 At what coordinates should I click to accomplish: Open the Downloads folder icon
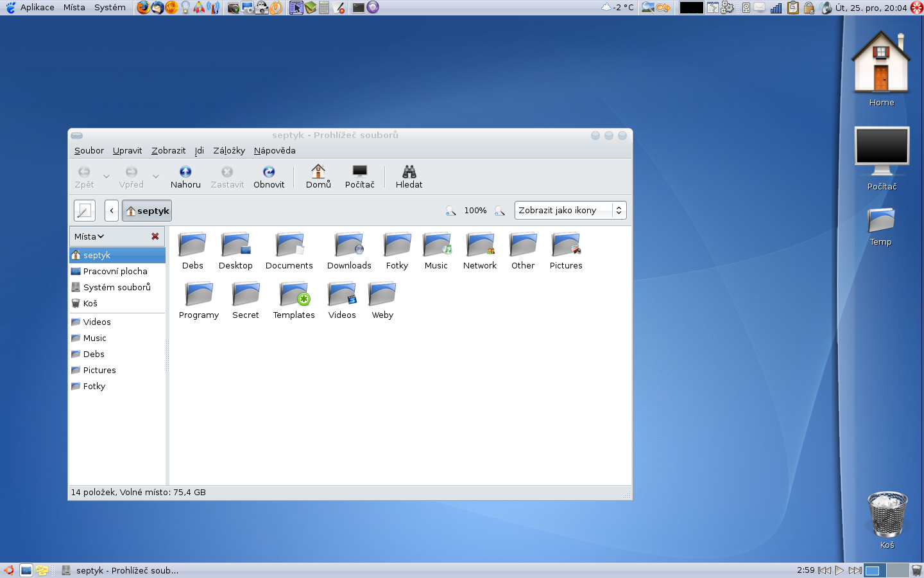click(x=349, y=245)
